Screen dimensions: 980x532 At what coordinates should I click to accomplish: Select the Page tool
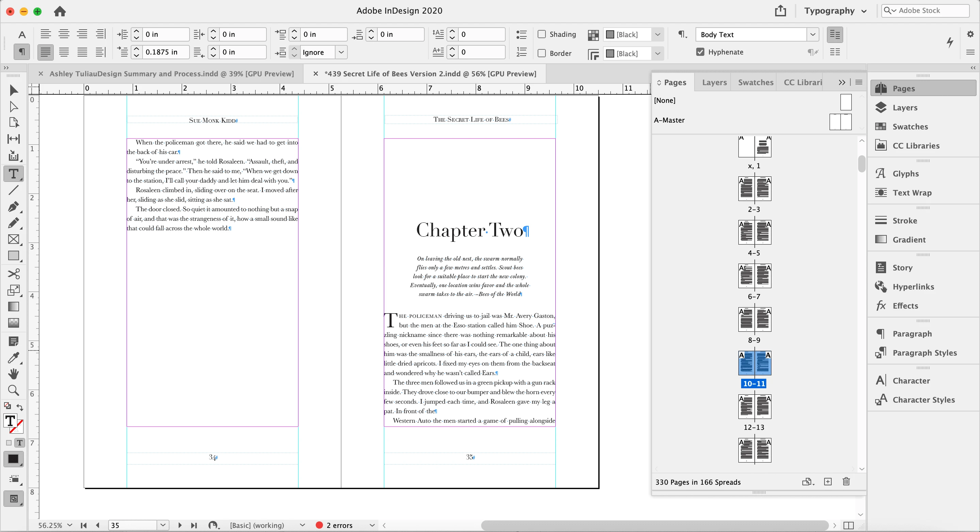(x=13, y=122)
